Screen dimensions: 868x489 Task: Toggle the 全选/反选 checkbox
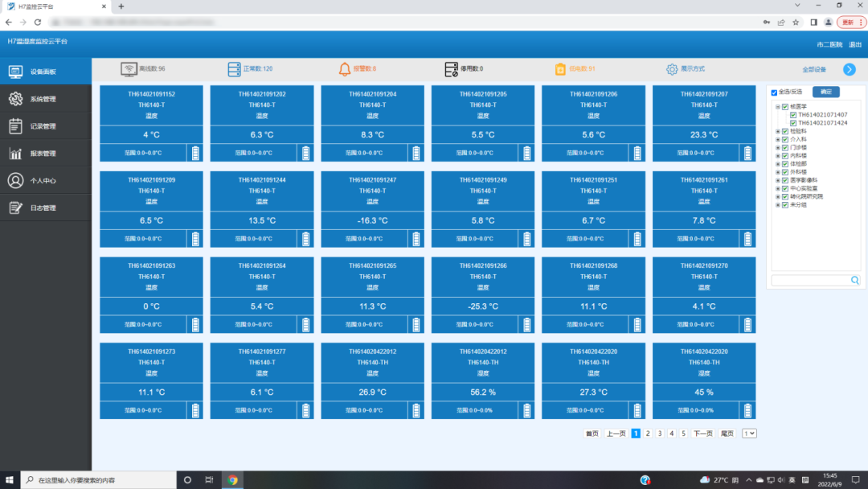tap(774, 92)
